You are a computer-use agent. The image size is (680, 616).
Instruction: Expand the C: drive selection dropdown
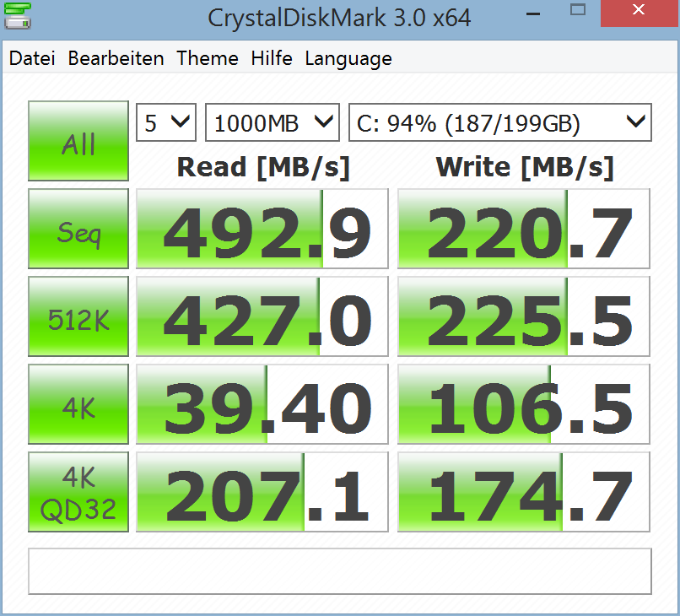pyautogui.click(x=500, y=122)
